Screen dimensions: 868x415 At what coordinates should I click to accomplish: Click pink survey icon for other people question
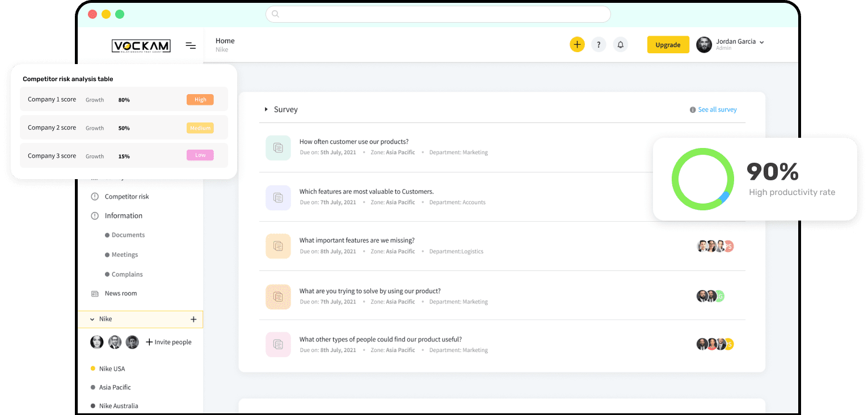pos(278,344)
